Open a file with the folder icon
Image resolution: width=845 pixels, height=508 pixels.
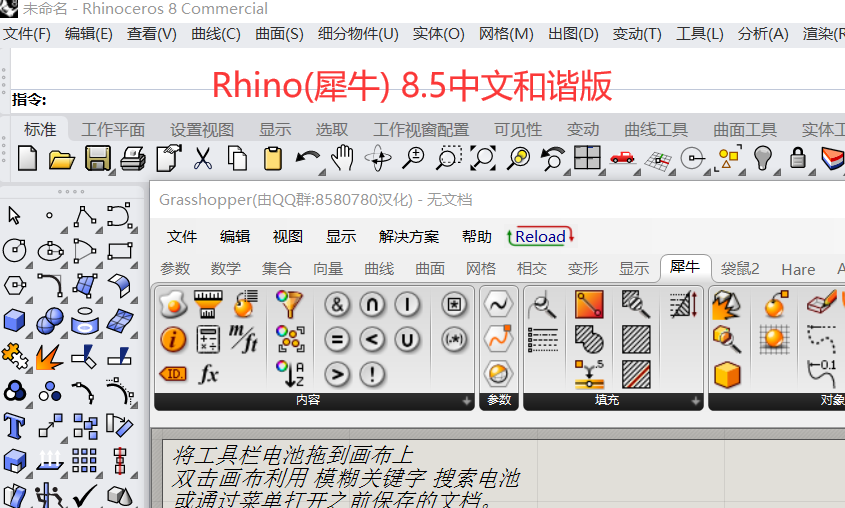[61, 159]
